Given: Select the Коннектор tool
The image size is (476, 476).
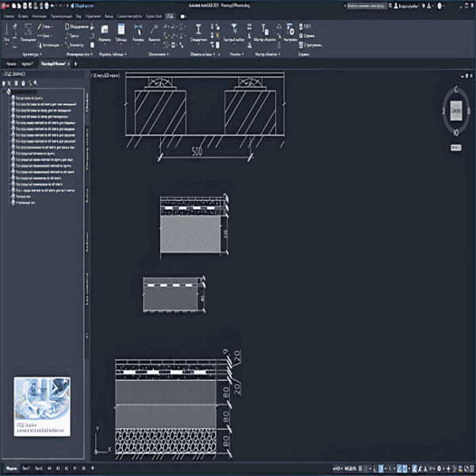Looking at the screenshot, I should pos(74,45).
